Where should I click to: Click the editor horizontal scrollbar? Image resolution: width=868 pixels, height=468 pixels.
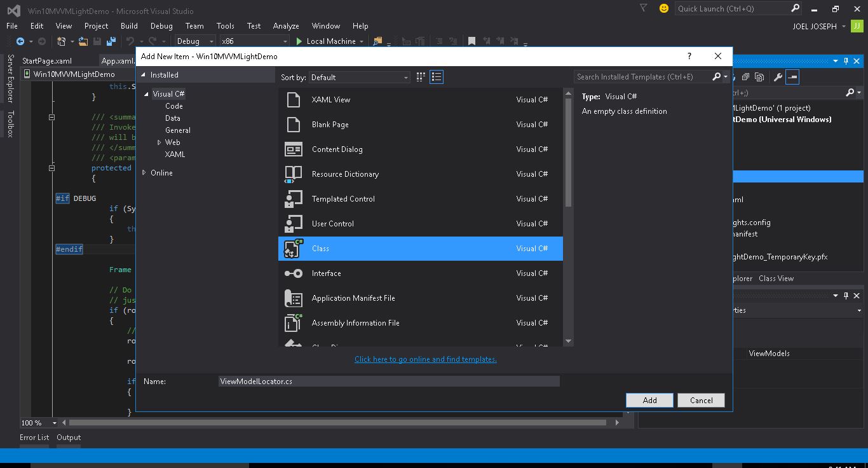click(337, 423)
